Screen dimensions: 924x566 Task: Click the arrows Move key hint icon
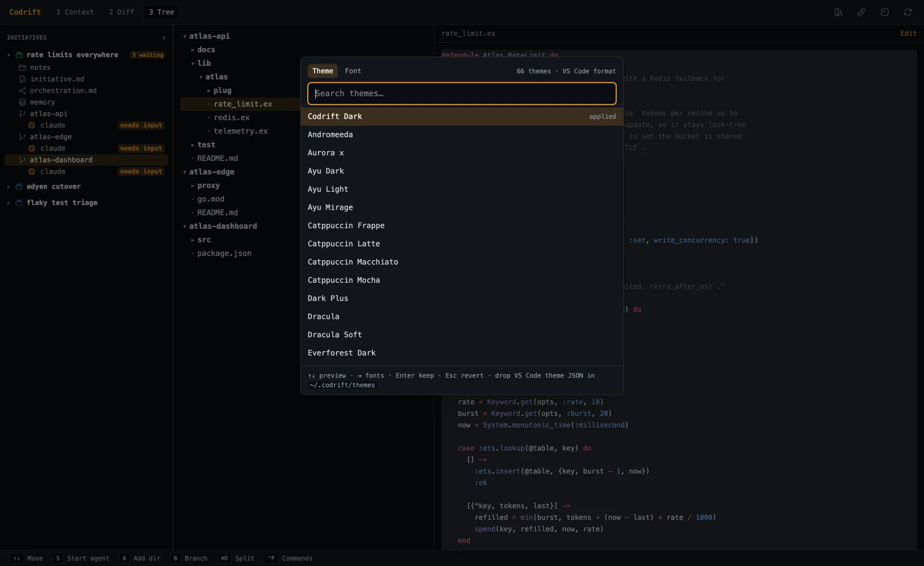17,558
